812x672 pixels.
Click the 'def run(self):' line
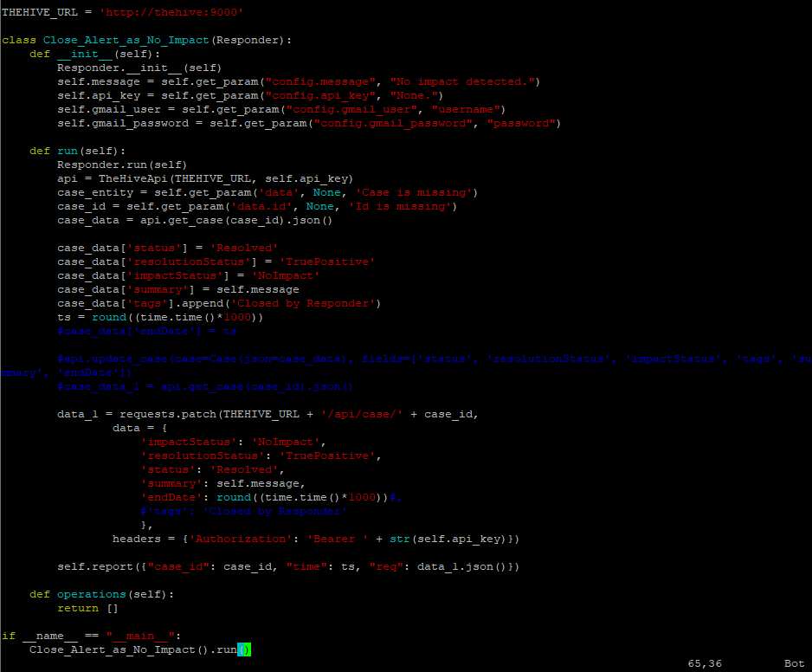77,152
